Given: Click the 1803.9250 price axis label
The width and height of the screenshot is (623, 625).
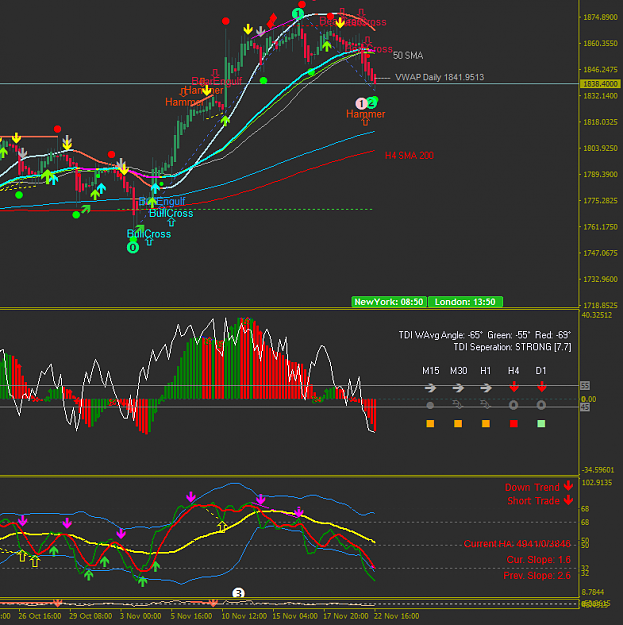Looking at the screenshot, I should coord(600,148).
